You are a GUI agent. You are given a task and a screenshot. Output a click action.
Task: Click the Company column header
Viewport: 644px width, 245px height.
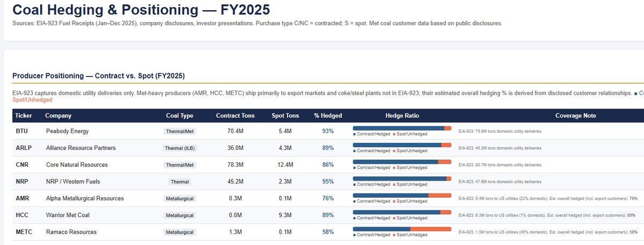click(x=58, y=116)
